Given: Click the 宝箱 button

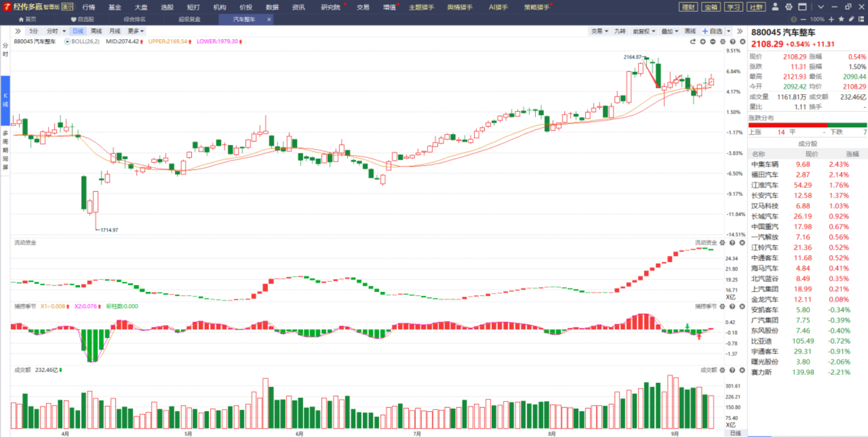Looking at the screenshot, I should (x=710, y=7).
